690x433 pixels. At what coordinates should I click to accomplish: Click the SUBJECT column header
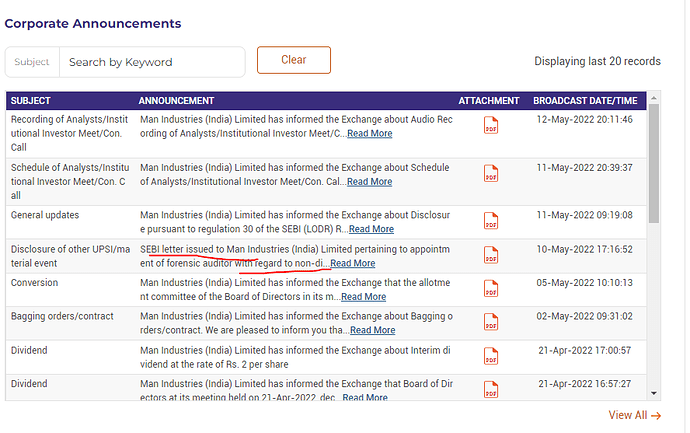tap(30, 101)
